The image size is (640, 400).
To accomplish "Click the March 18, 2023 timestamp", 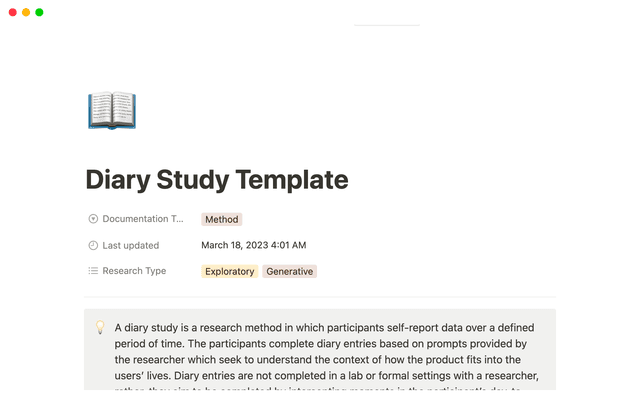I will (x=253, y=245).
